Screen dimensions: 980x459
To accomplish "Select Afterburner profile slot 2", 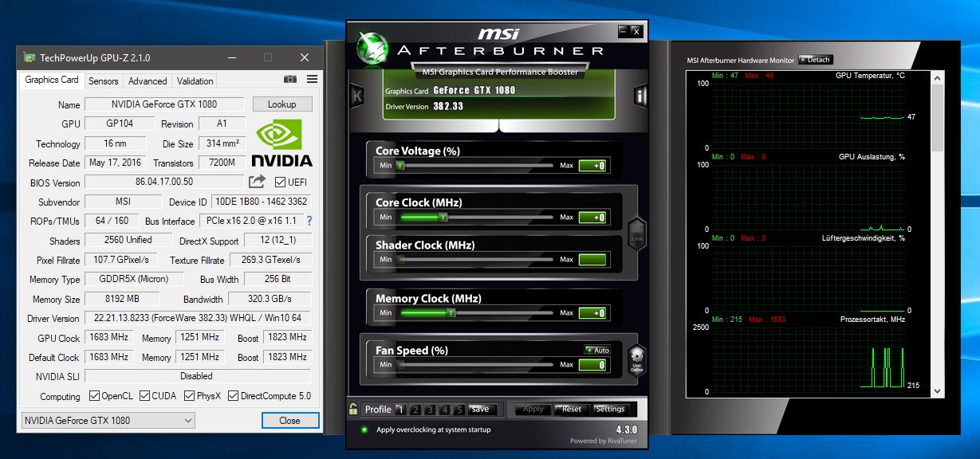I will click(x=414, y=410).
